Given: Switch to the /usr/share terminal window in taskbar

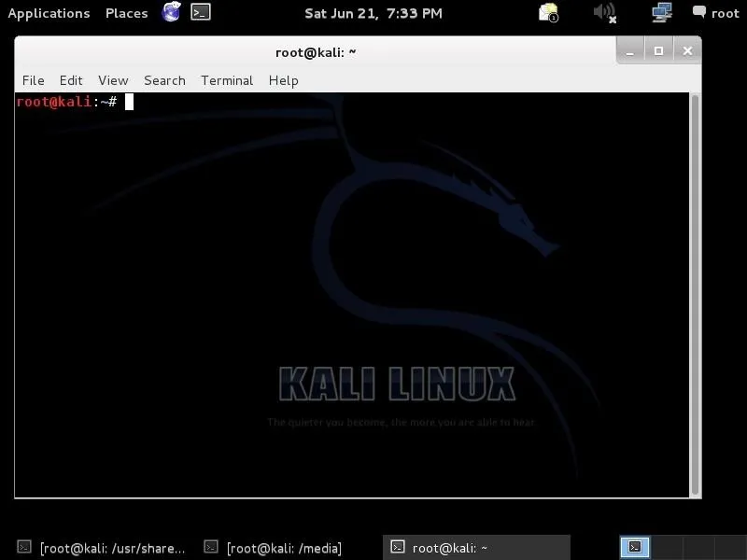Looking at the screenshot, I should [x=102, y=548].
